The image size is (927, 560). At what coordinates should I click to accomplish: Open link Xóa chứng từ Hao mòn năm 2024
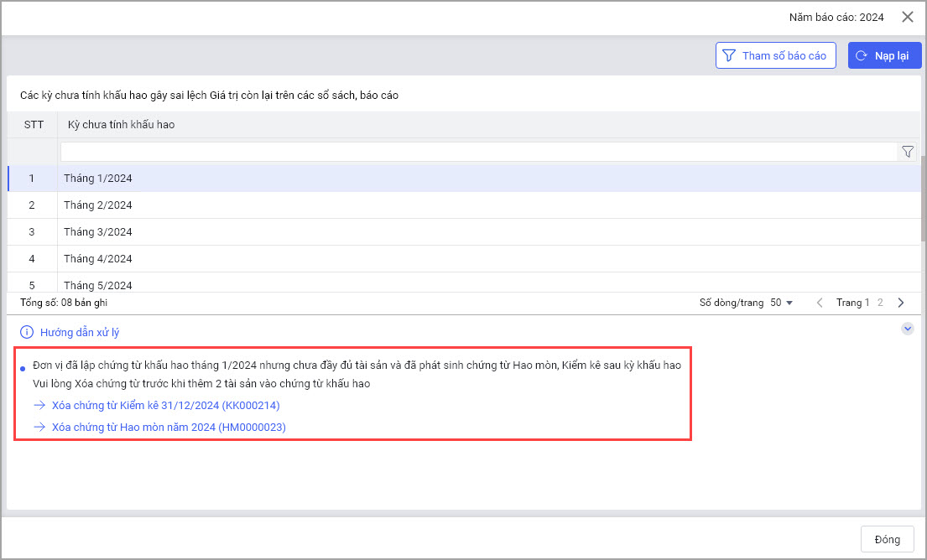[169, 428]
